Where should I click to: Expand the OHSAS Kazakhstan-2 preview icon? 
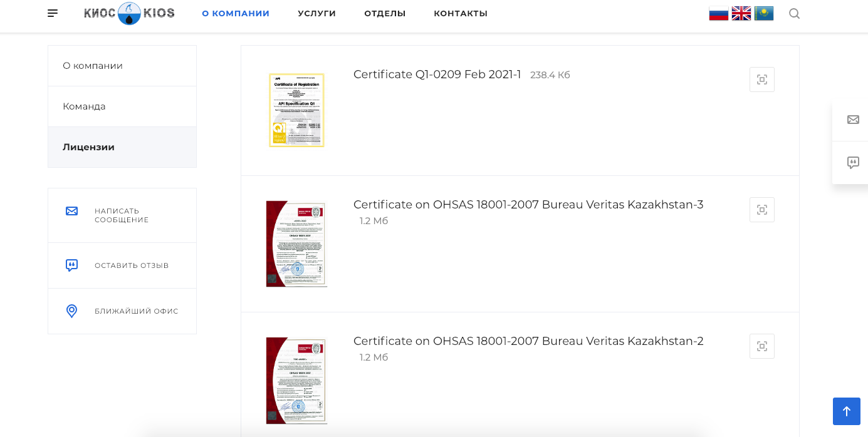[x=762, y=346]
